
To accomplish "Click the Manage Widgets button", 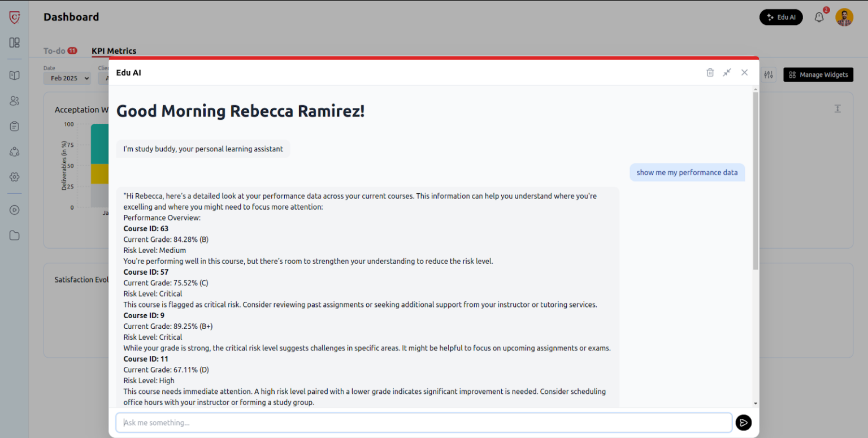I will point(818,75).
